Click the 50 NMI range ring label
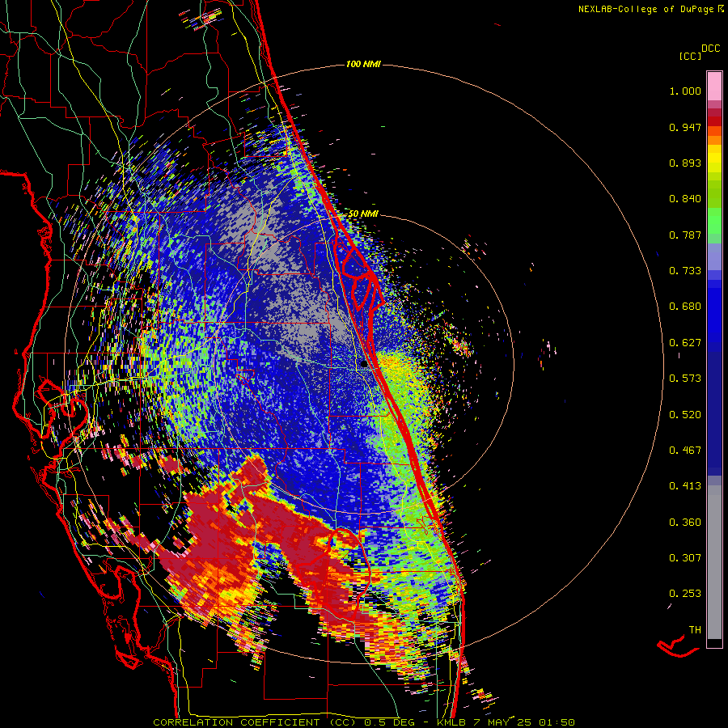Viewport: 728px width, 728px height. click(363, 214)
